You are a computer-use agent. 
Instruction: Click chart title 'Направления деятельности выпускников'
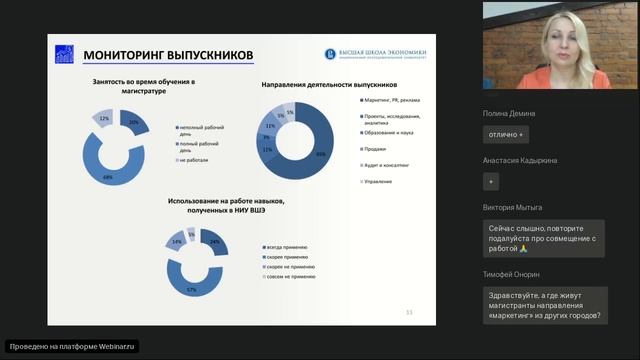click(x=329, y=84)
